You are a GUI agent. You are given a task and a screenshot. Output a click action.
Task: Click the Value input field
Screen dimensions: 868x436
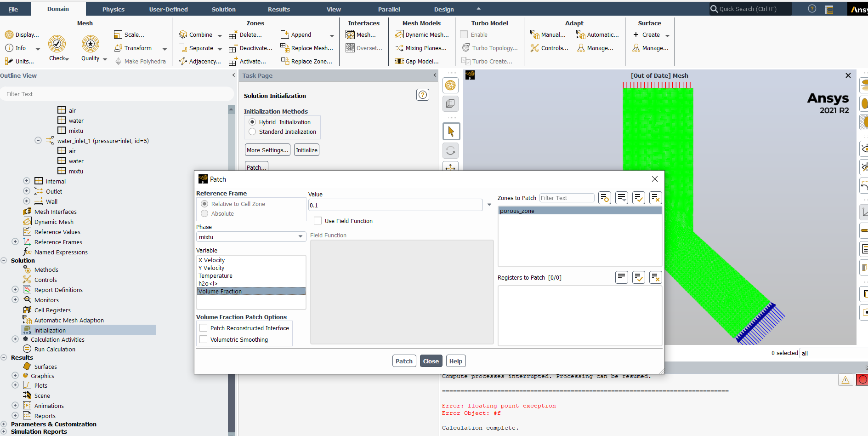click(x=395, y=205)
